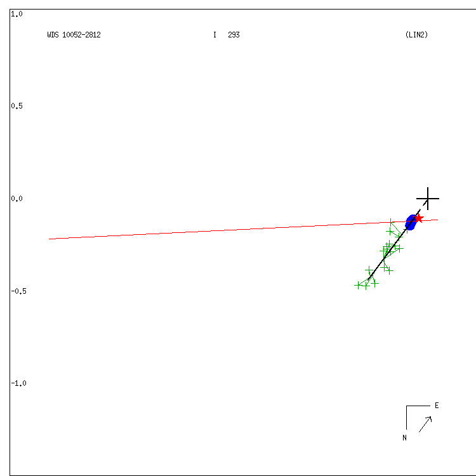Click the black linear fit line
Screen dimensions: 476x476
click(394, 244)
